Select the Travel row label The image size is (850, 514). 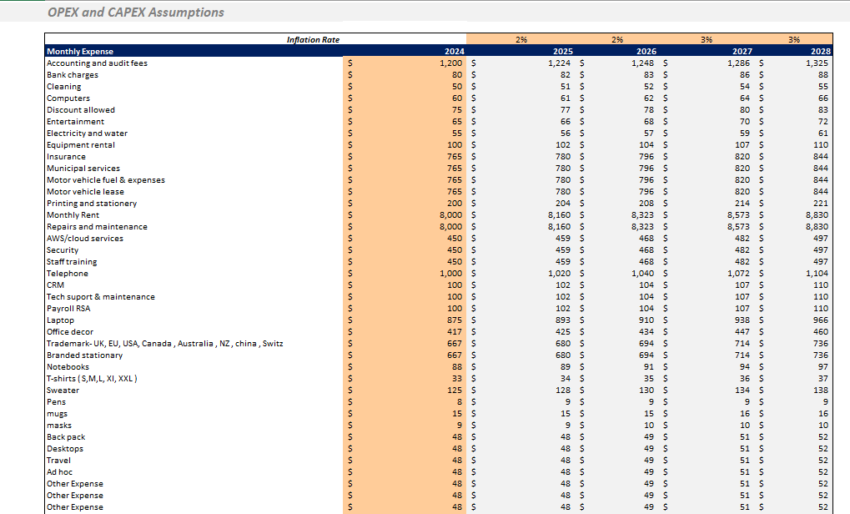point(59,460)
